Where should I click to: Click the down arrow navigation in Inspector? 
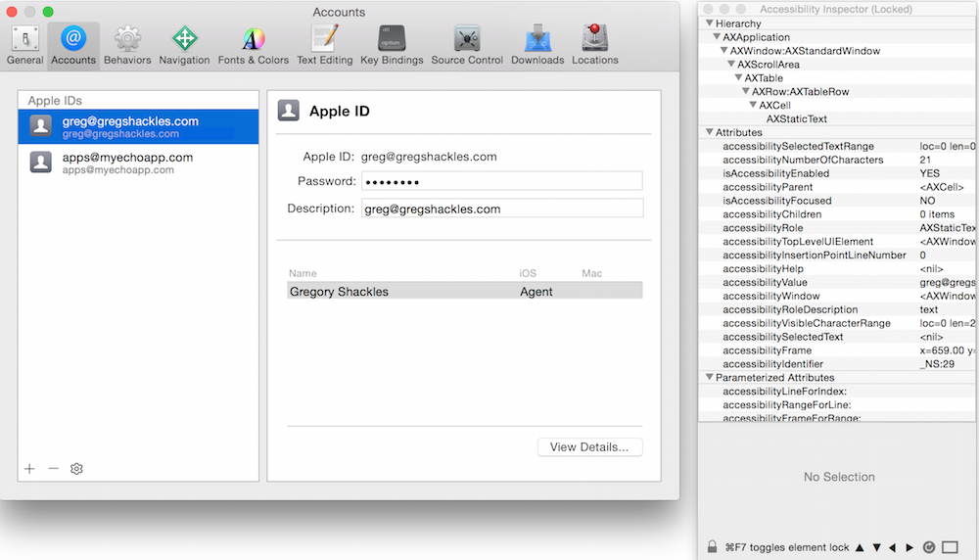point(876,547)
